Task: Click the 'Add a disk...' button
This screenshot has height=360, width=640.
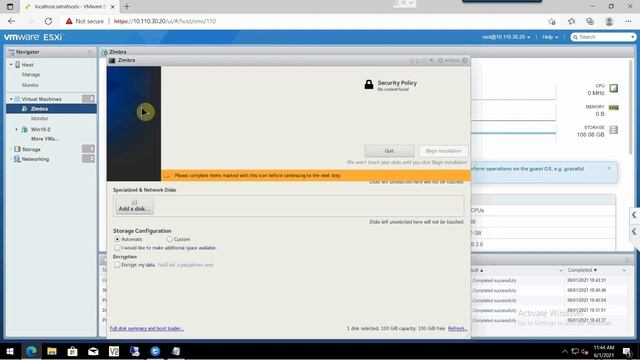Action: point(134,206)
